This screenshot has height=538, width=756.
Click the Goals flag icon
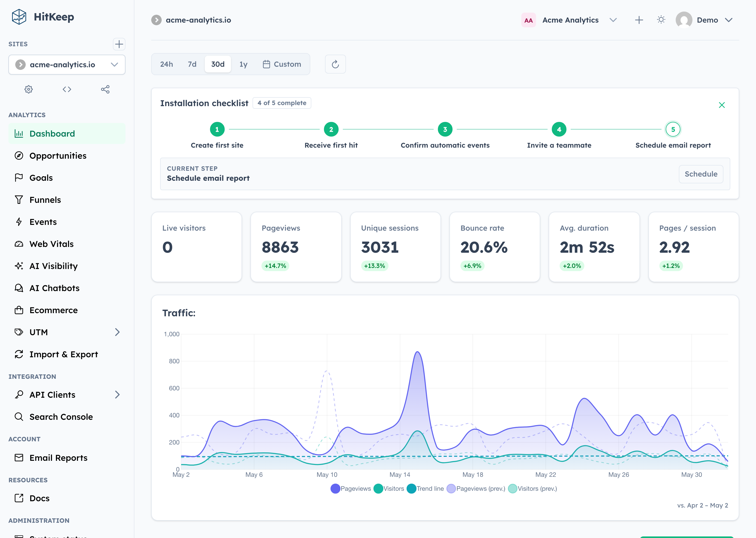tap(19, 178)
